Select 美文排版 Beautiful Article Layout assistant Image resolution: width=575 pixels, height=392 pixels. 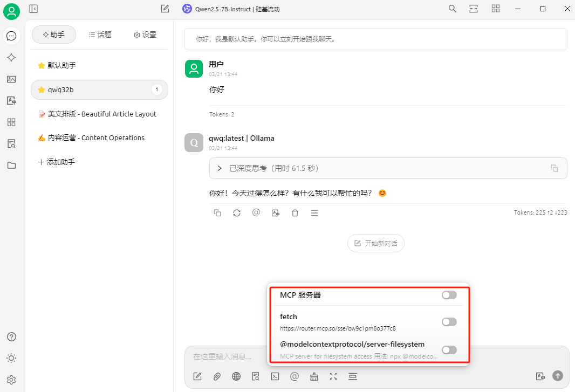99,114
